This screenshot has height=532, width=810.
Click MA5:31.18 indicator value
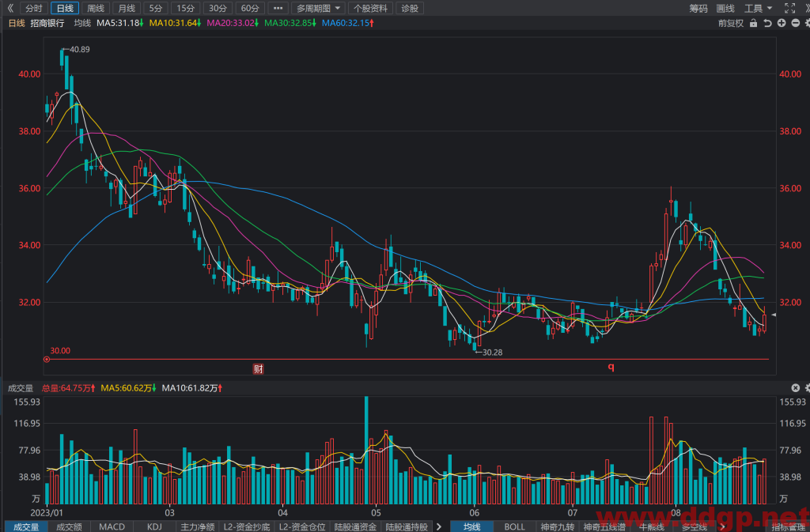point(120,23)
